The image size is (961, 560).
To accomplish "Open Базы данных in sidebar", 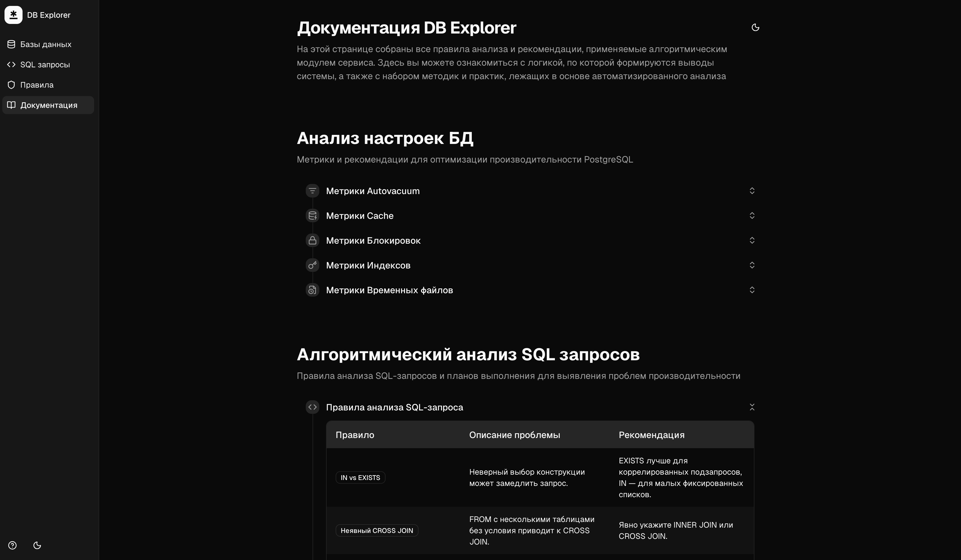I will (x=45, y=44).
